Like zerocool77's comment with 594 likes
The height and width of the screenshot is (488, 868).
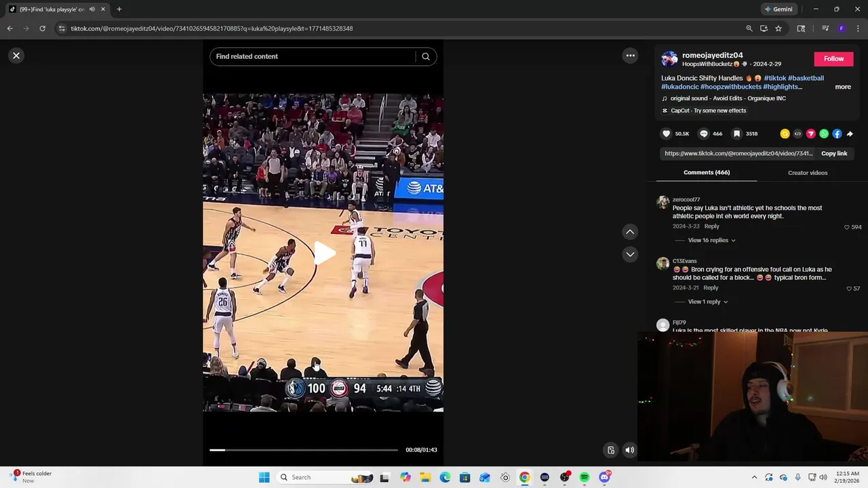846,227
